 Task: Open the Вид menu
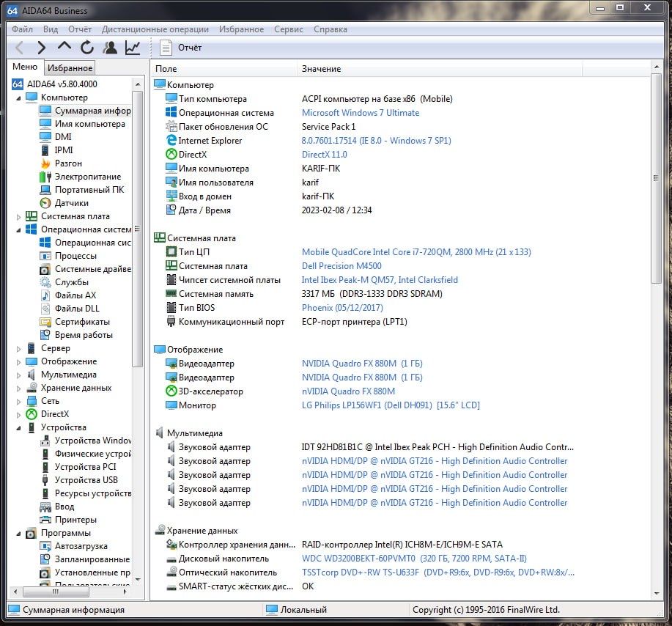(50, 29)
